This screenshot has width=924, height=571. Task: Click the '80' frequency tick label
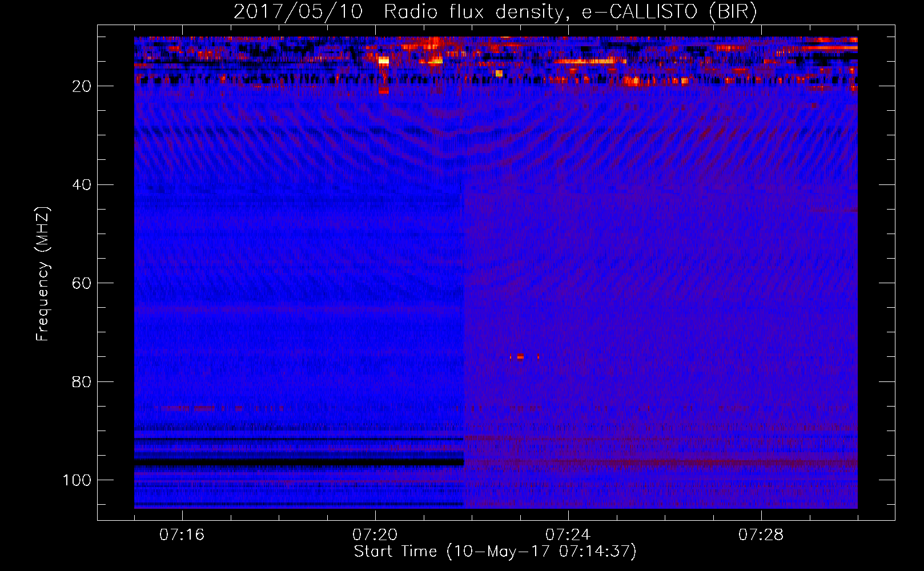tap(82, 381)
